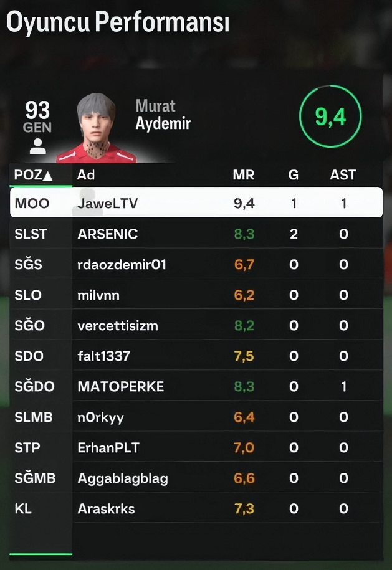Choose the milvnn row
The width and height of the screenshot is (392, 570).
tap(196, 295)
